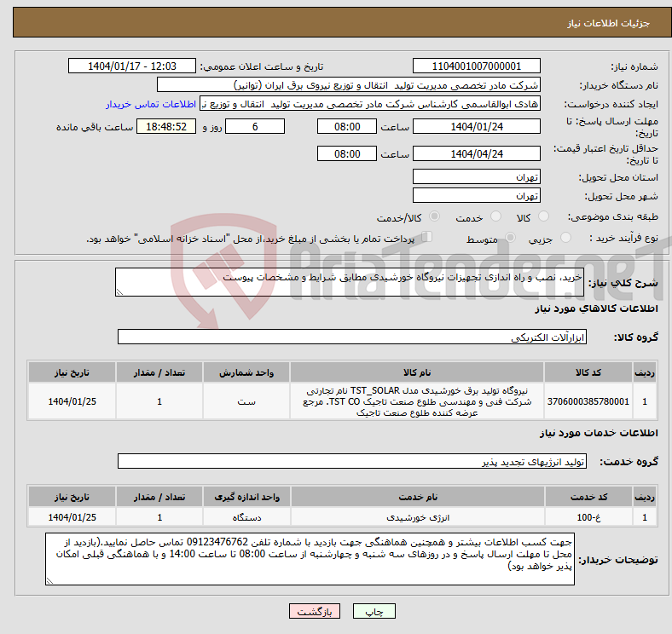
Task: Click the response deadline time 08:00
Action: (x=347, y=126)
